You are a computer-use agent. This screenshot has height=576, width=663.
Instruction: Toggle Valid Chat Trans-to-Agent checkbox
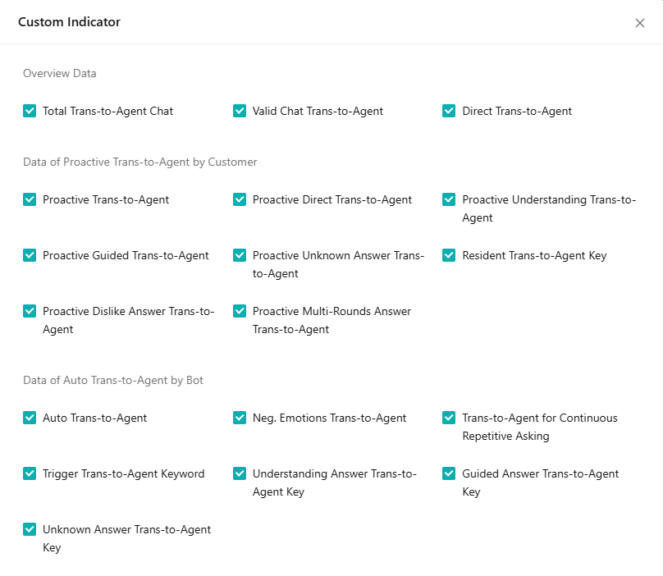click(x=239, y=111)
